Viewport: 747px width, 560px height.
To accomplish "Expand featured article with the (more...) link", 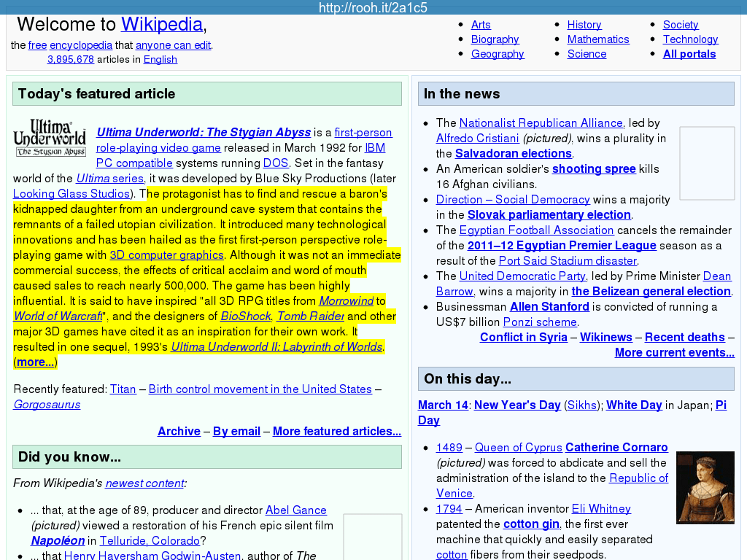I will pyautogui.click(x=35, y=362).
